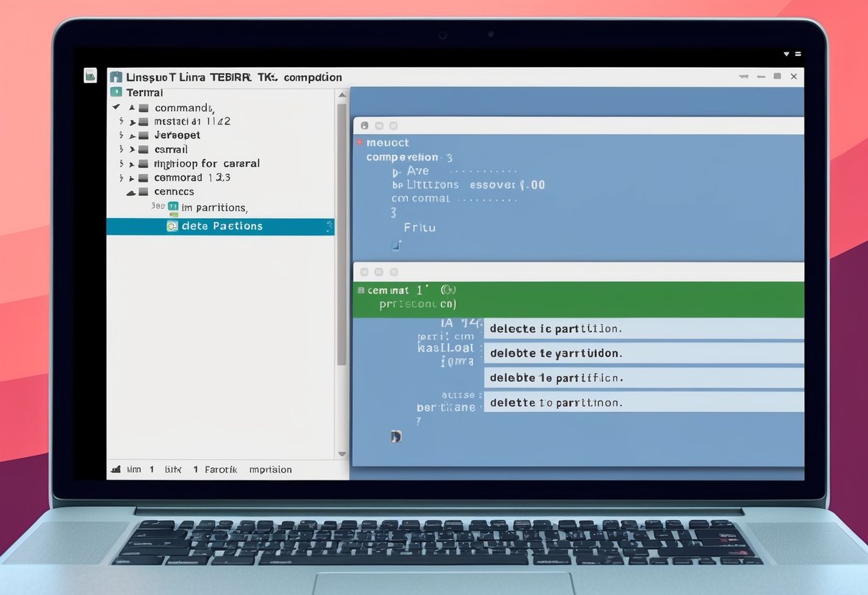Select the folder icon beside commands
This screenshot has height=595, width=868.
[143, 107]
